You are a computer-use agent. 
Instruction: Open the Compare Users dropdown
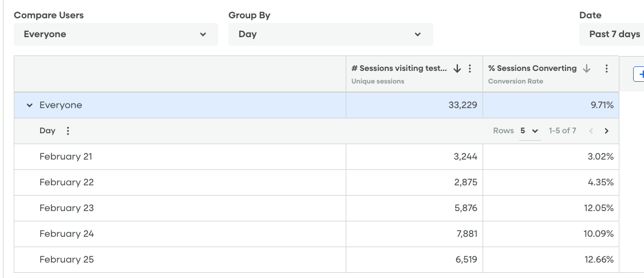click(116, 34)
